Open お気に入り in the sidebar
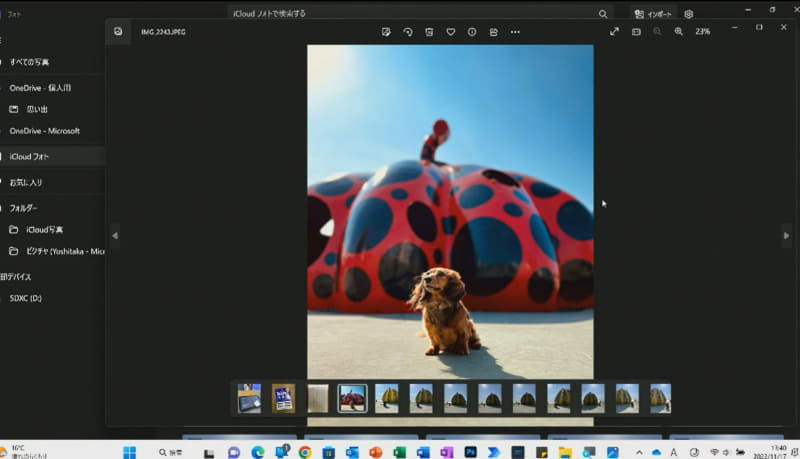The width and height of the screenshot is (800, 459). [26, 183]
